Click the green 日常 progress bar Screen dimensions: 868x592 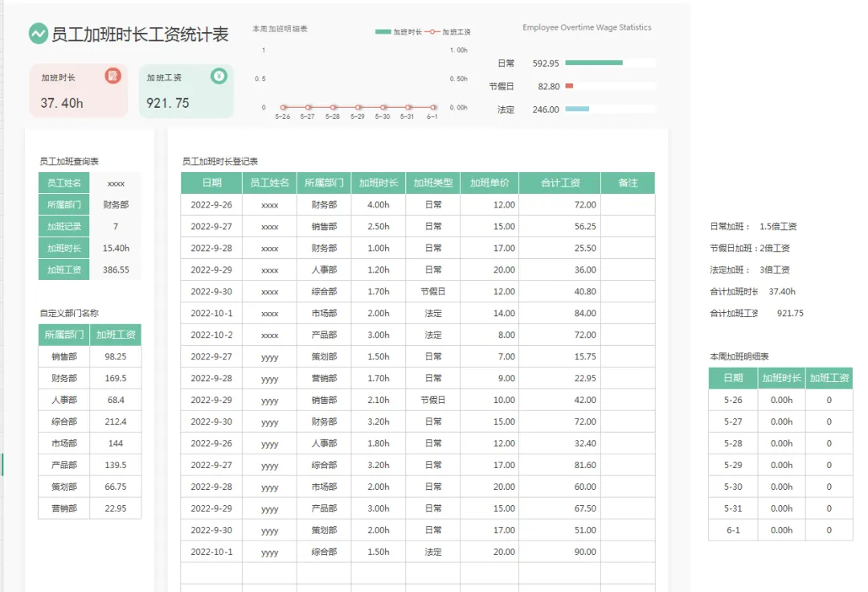click(x=594, y=63)
